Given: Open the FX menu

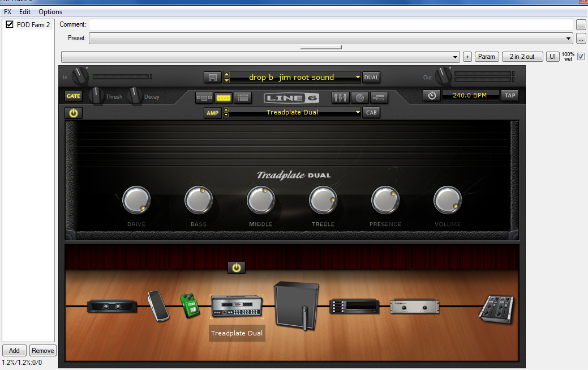Looking at the screenshot, I should [8, 12].
